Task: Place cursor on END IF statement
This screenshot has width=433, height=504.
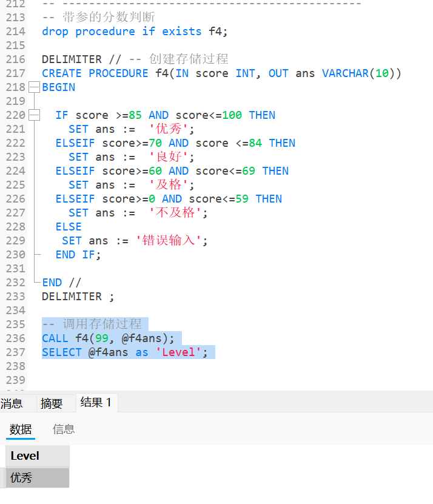Action: [x=78, y=255]
